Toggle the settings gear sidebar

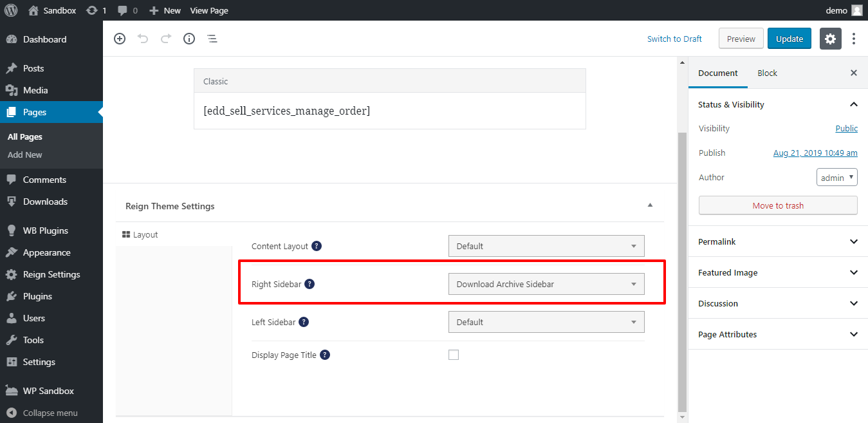(x=831, y=39)
